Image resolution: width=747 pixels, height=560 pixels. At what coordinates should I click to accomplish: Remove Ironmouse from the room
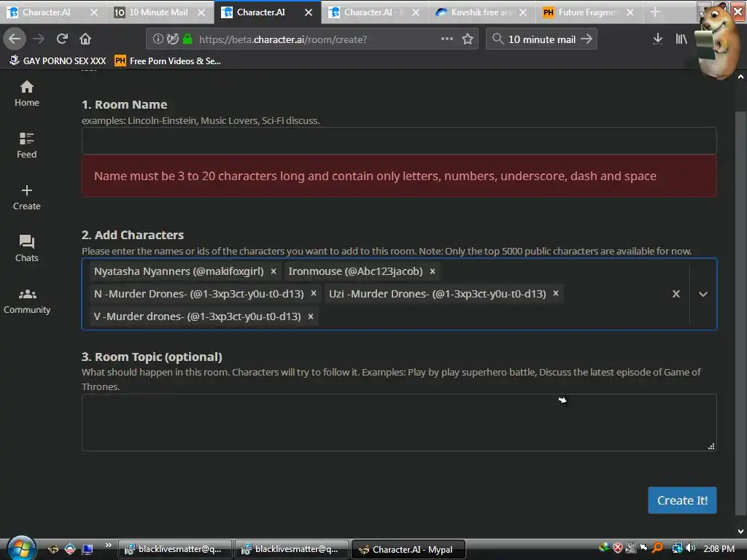pos(433,271)
